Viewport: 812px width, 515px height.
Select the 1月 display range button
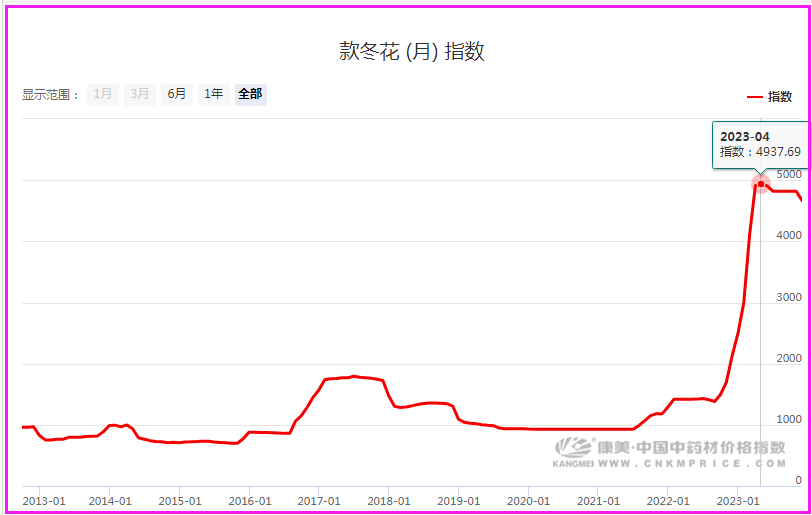[x=103, y=95]
